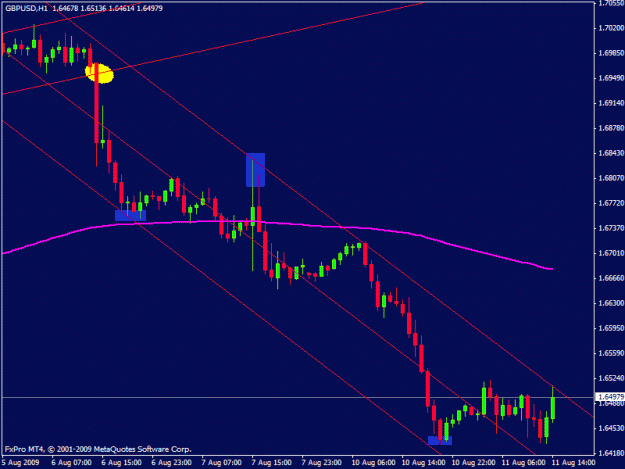625x469 pixels.
Task: Click the 7 Aug 23:00 time label
Action: (321, 463)
